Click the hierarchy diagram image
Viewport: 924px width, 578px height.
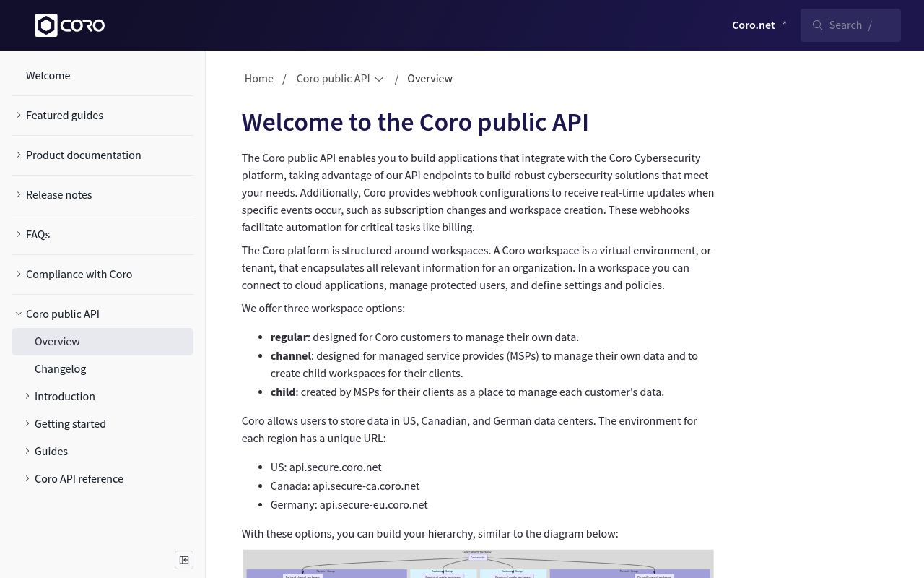coord(478,564)
